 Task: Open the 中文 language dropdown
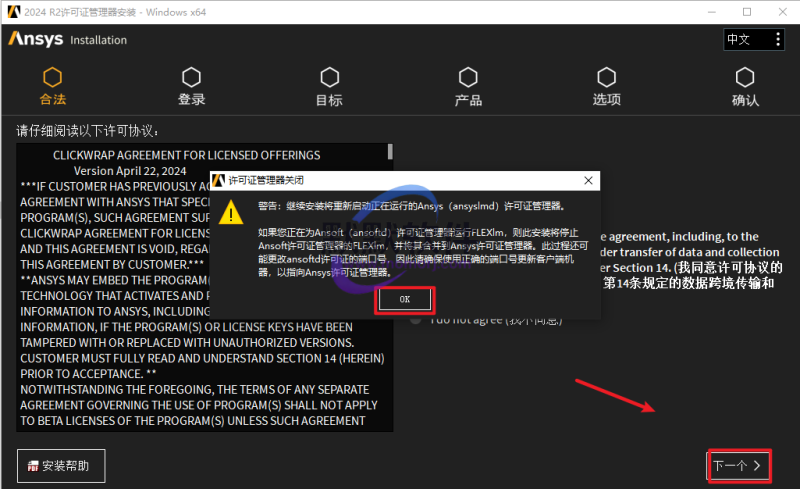tap(739, 39)
